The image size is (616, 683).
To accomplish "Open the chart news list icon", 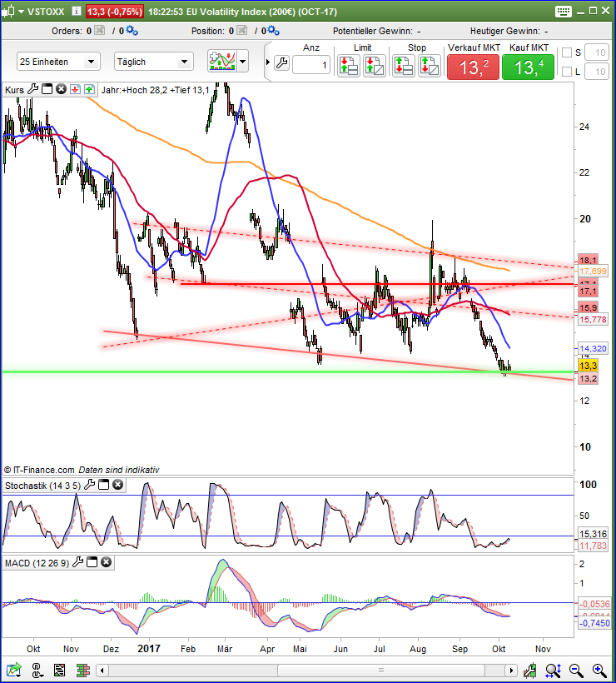I will 59,670.
